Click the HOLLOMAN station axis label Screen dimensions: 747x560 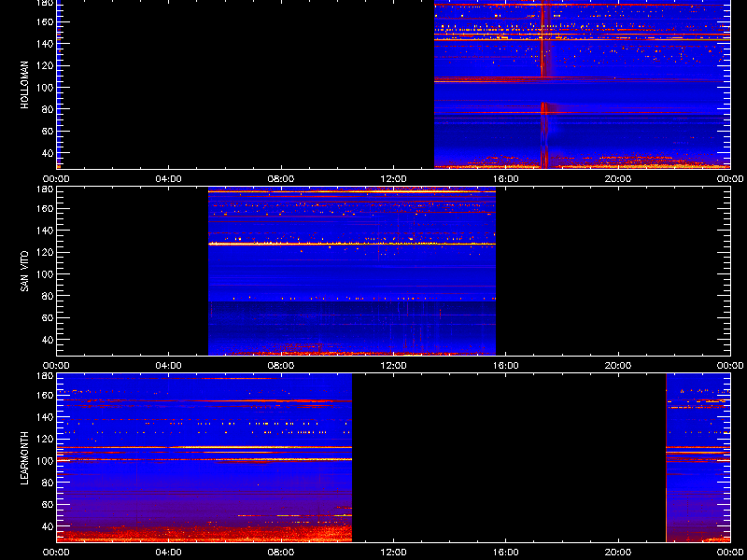(25, 85)
